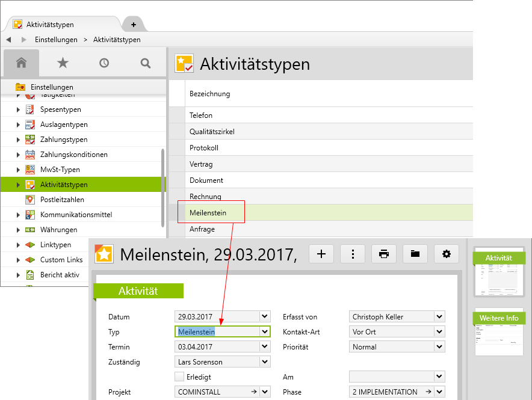Open the Weitere Info page thumbnail
This screenshot has height=400, width=532.
[x=499, y=333]
